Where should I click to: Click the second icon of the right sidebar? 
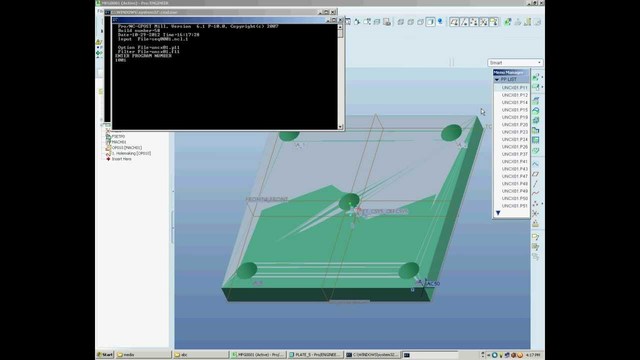click(536, 87)
